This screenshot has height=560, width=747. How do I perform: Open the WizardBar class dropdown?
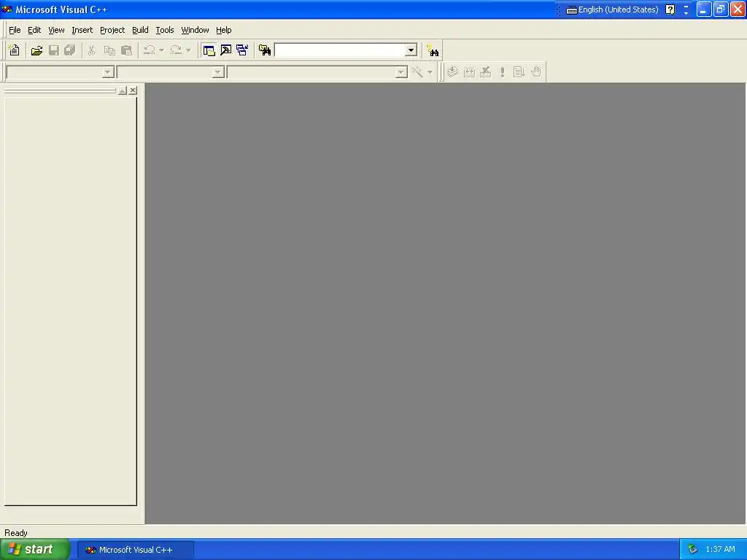[108, 72]
